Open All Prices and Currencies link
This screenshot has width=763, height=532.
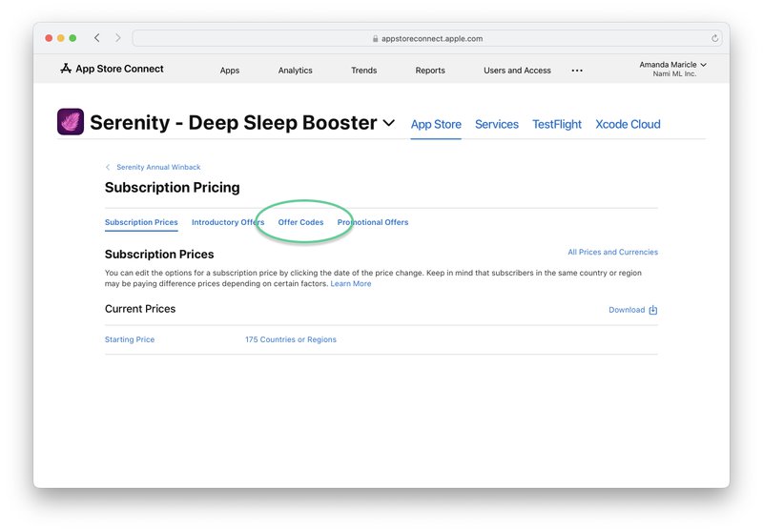click(612, 252)
